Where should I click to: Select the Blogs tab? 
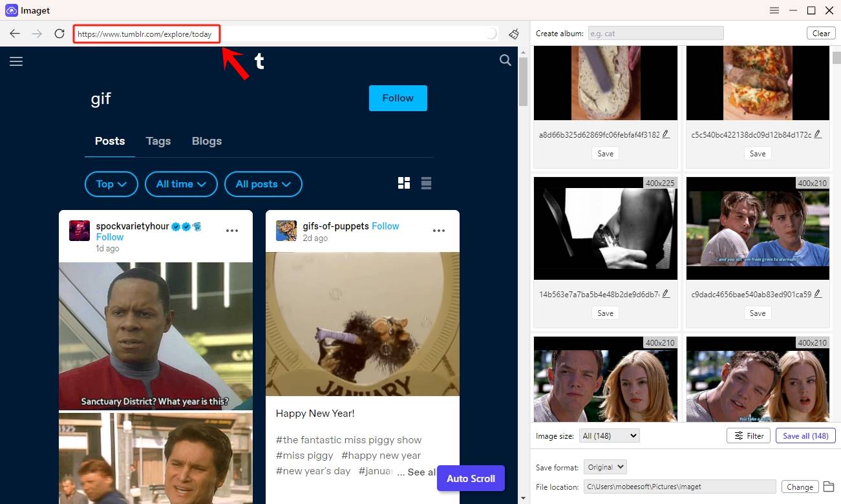coord(206,141)
